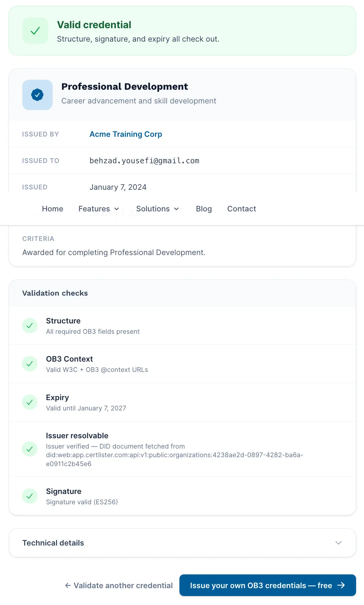Click Validate another credential link
Image resolution: width=364 pixels, height=605 pixels.
(119, 585)
